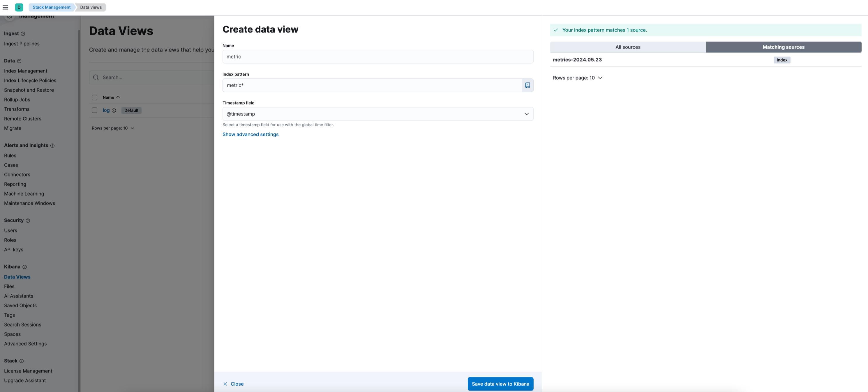This screenshot has width=868, height=392.
Task: Go to License Management
Action: click(28, 371)
